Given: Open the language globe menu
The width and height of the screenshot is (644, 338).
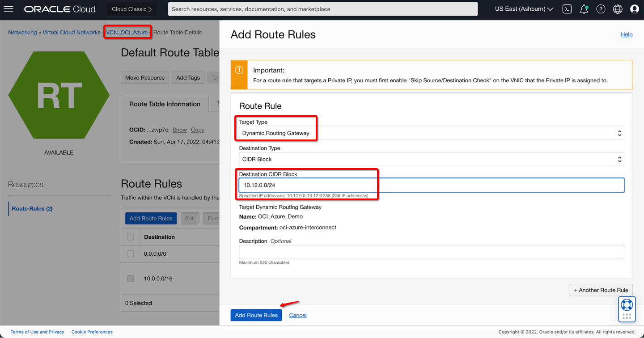Looking at the screenshot, I should pos(618,9).
